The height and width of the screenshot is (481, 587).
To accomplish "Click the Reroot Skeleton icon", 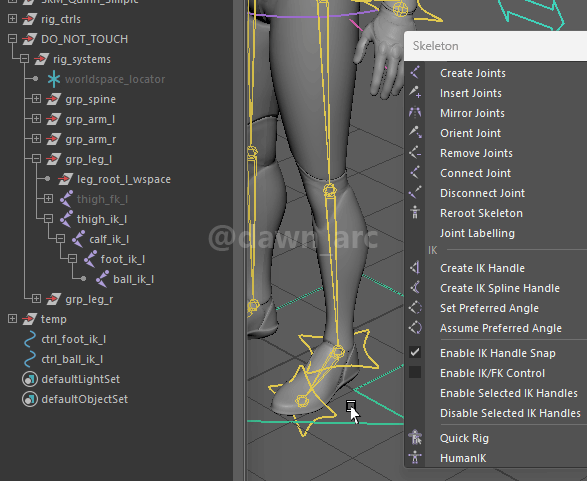I will [x=415, y=213].
